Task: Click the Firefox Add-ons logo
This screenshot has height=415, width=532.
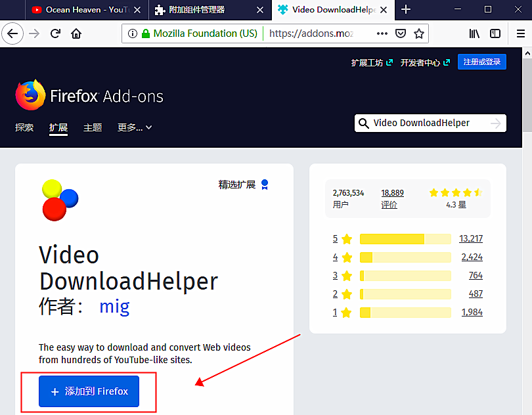Action: tap(89, 95)
